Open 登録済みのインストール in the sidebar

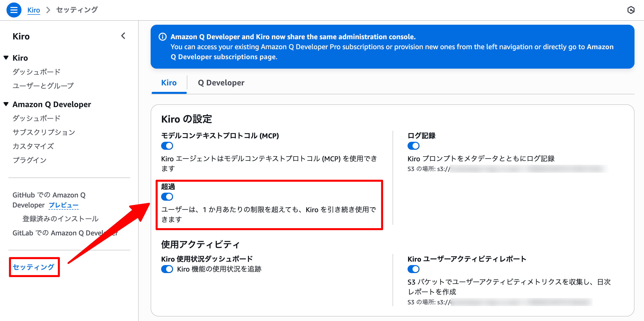[60, 218]
